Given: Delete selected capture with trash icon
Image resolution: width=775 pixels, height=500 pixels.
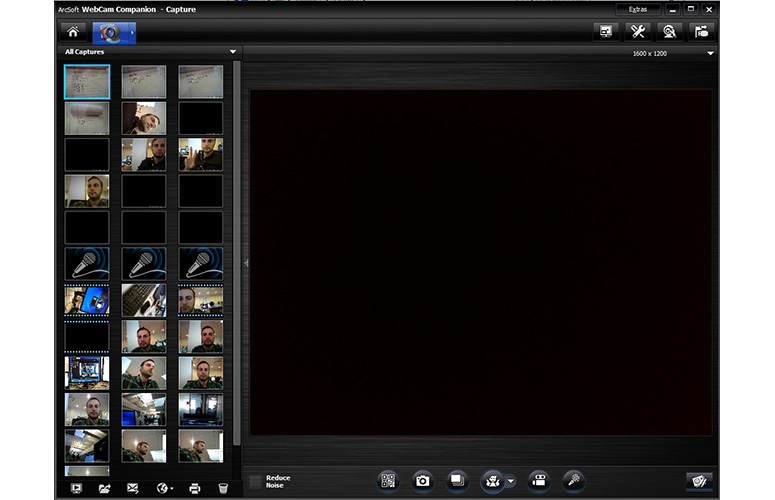Looking at the screenshot, I should click(x=223, y=488).
